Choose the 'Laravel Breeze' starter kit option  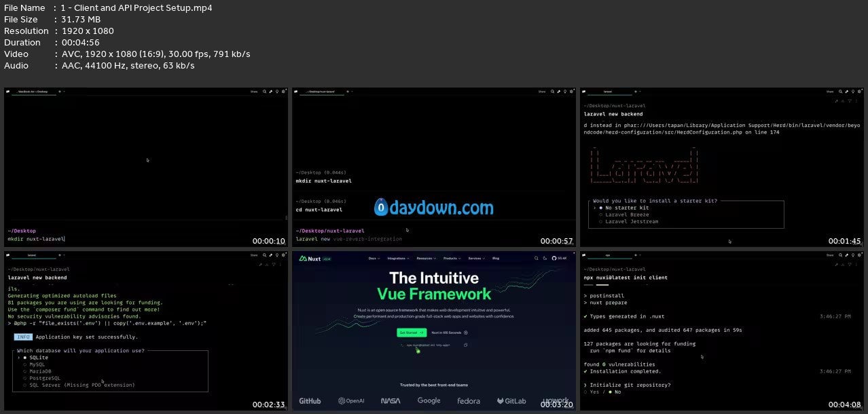pyautogui.click(x=624, y=214)
